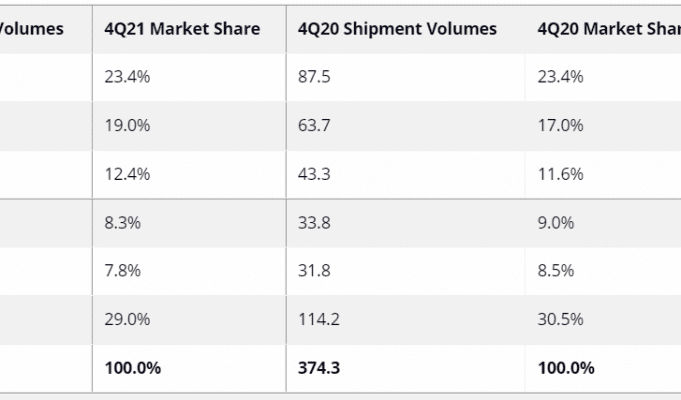
Task: Click the 87.5 shipment volume cell
Action: coord(315,78)
